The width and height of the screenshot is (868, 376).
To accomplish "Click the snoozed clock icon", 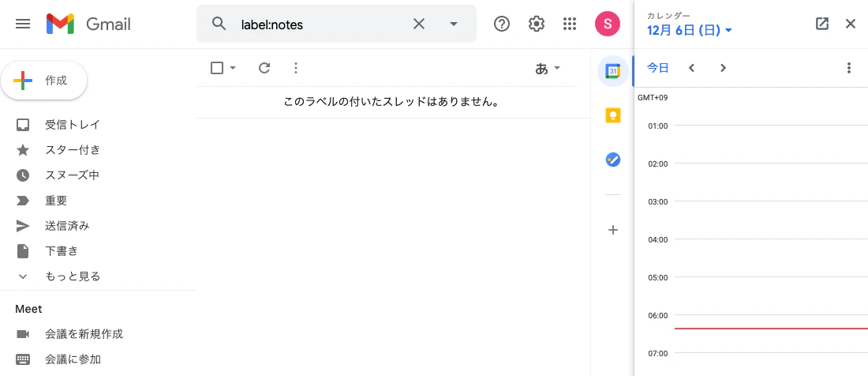I will click(x=23, y=175).
